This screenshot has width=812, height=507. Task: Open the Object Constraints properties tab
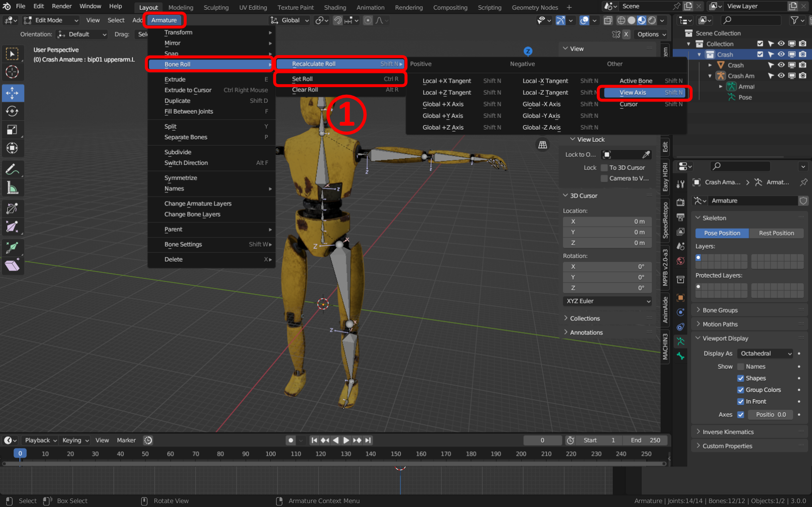click(x=680, y=327)
